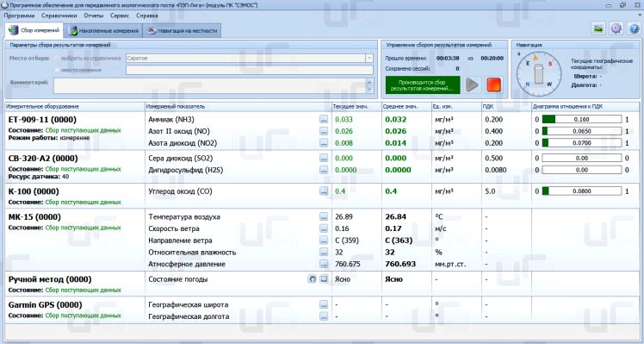
Task: Open the Сервис menu
Action: (x=120, y=16)
